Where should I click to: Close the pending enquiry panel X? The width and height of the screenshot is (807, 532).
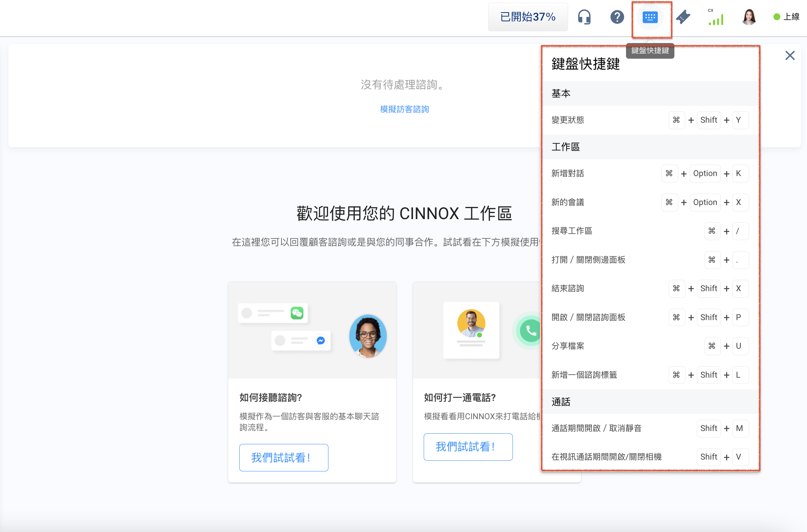790,56
